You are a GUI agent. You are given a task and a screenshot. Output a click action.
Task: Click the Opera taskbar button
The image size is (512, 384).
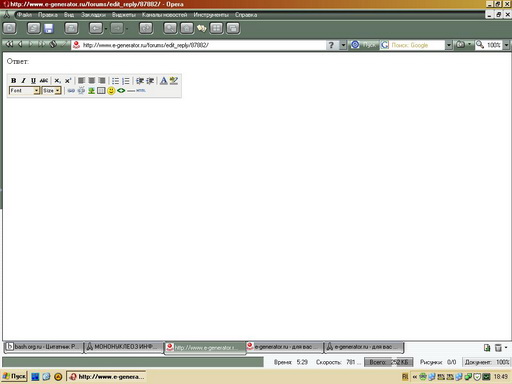click(x=106, y=377)
